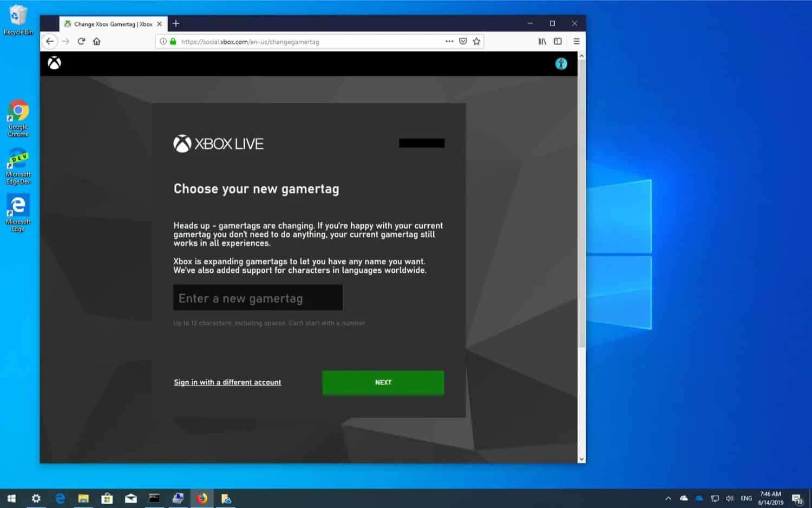Open page actions three-dot menu
This screenshot has width=812, height=508.
(x=449, y=41)
